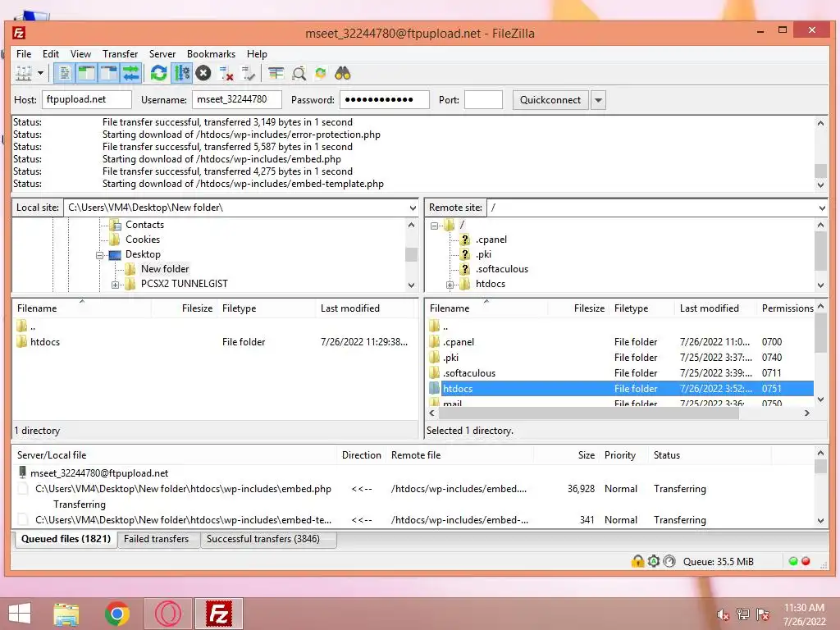Toggle directory comparison

click(299, 73)
